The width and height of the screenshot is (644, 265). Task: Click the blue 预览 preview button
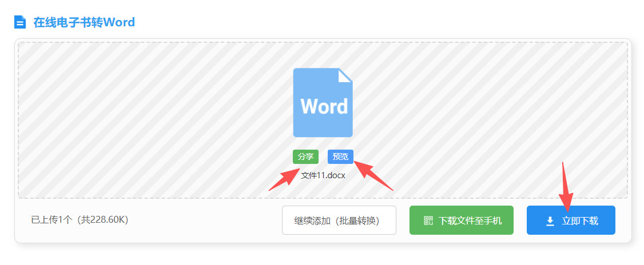click(x=340, y=156)
